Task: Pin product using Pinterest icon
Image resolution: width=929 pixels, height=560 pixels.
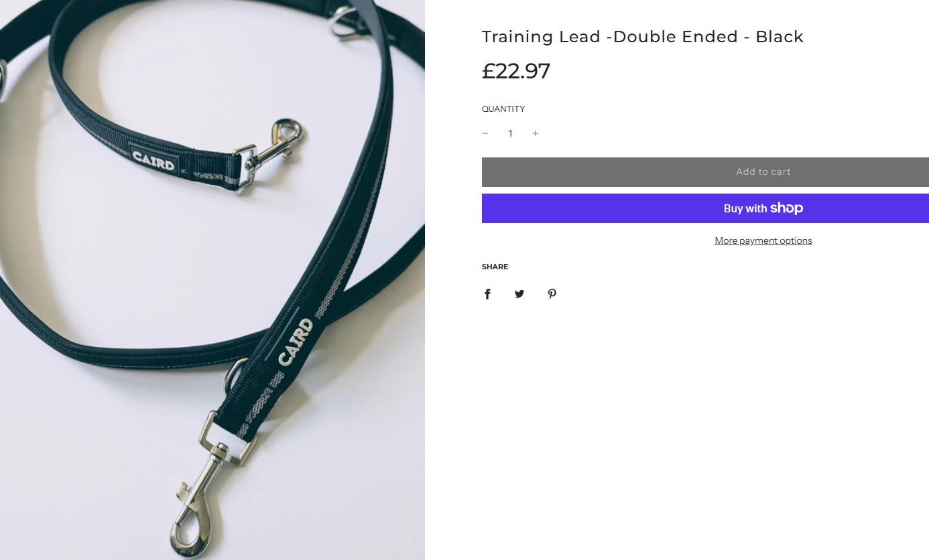Action: pyautogui.click(x=552, y=294)
